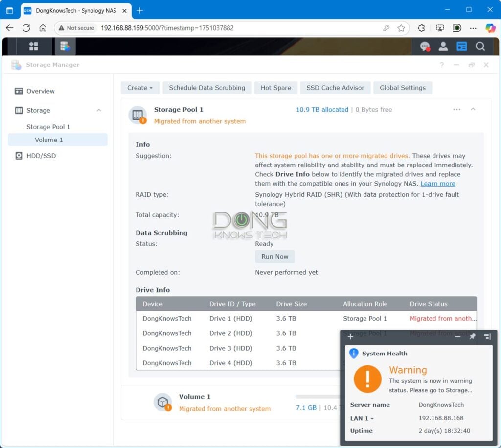
Task: Open the browser home page icon
Action: (x=43, y=28)
